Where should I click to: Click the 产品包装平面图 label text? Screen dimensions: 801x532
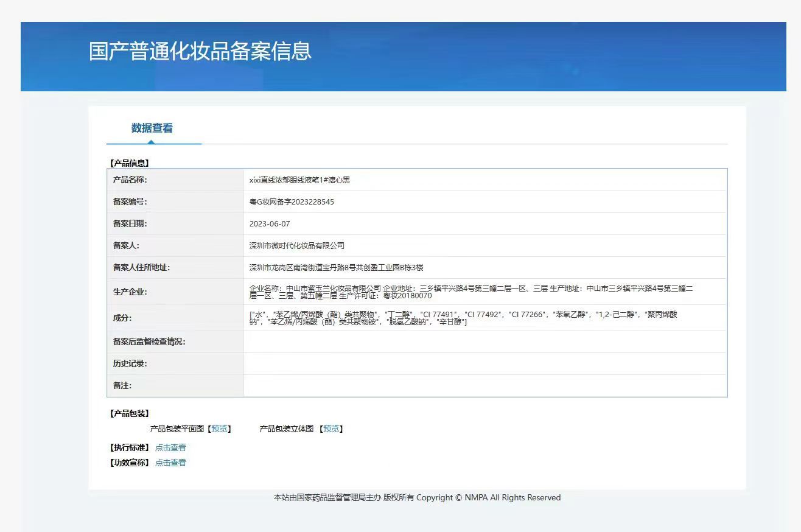177,429
